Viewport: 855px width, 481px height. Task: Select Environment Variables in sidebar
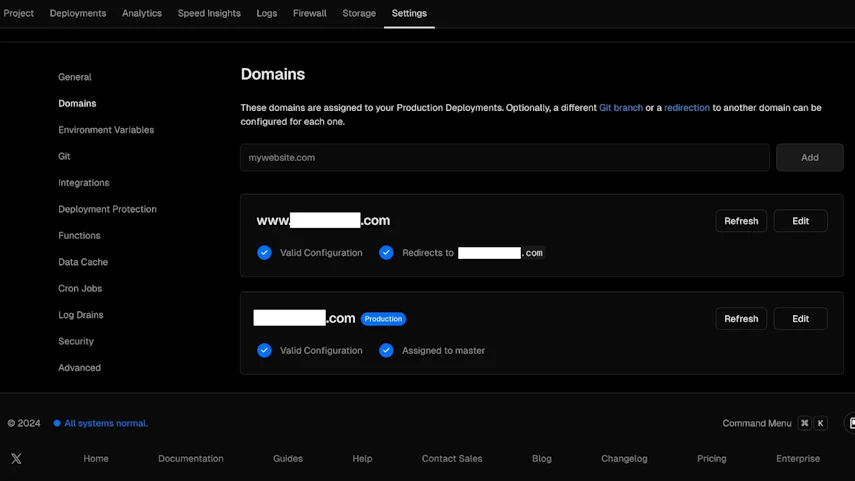(x=106, y=130)
